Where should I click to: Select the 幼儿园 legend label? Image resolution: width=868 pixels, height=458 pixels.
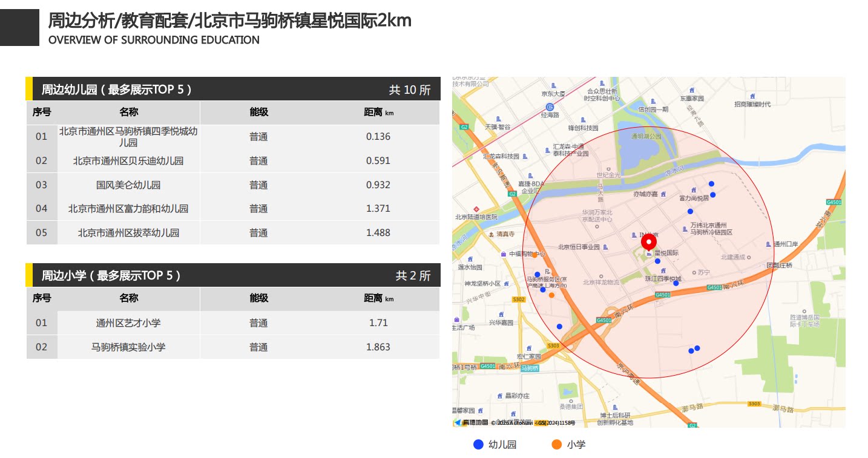point(502,445)
